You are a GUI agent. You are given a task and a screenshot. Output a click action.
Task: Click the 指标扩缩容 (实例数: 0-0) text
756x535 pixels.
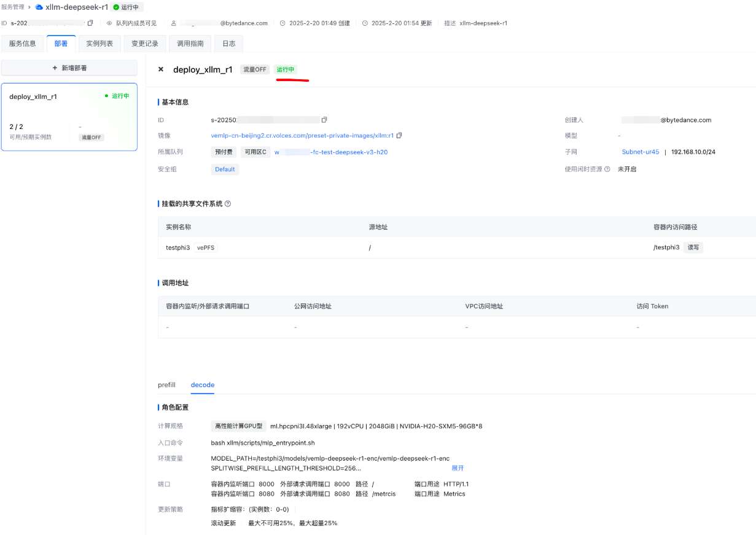(250, 509)
